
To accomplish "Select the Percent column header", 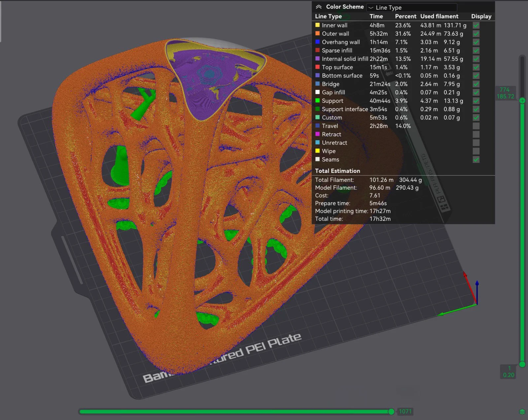I will click(x=406, y=16).
